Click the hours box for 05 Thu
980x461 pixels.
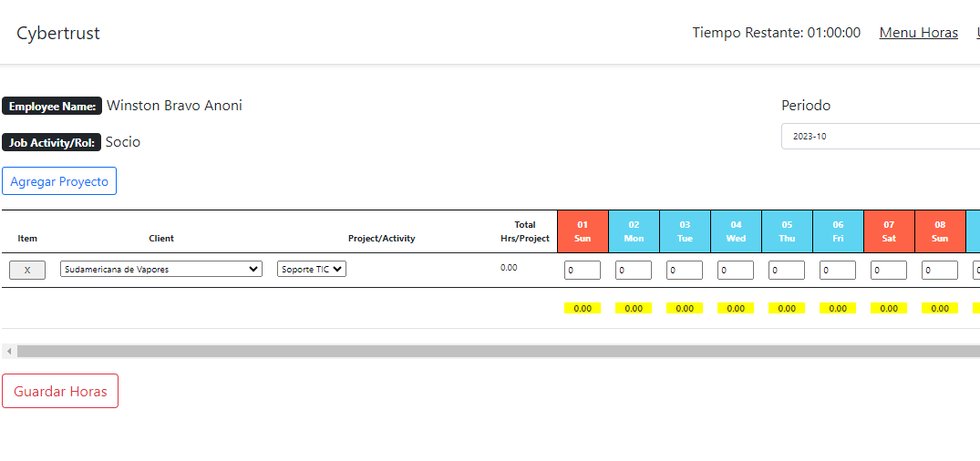[787, 271]
